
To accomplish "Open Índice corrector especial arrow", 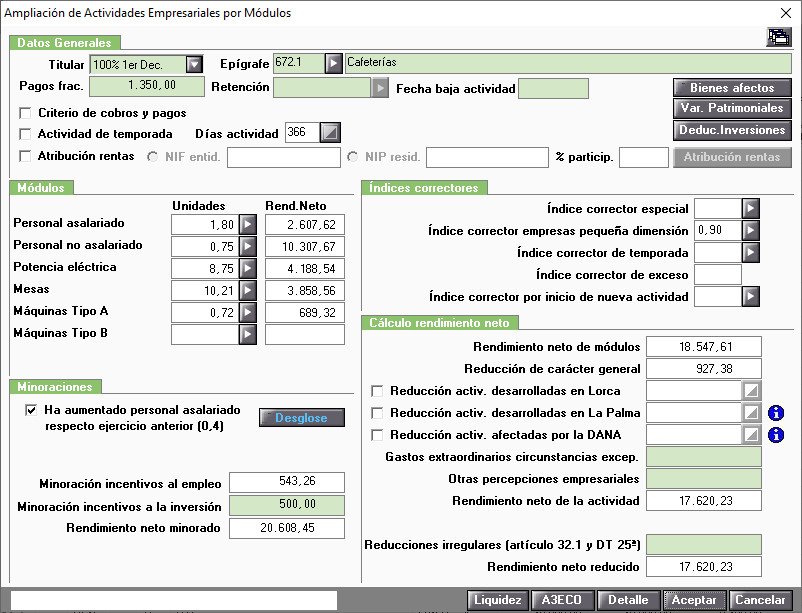I will click(750, 209).
